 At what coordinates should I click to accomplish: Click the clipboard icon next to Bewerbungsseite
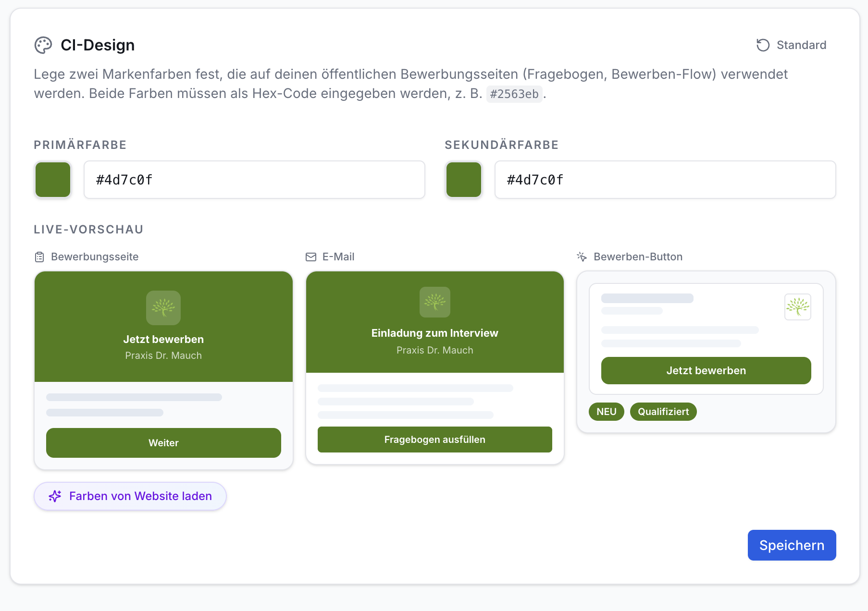[x=39, y=257]
